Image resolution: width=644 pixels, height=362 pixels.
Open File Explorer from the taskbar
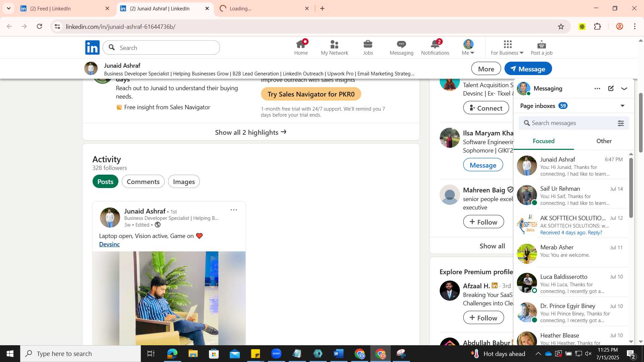point(193,354)
